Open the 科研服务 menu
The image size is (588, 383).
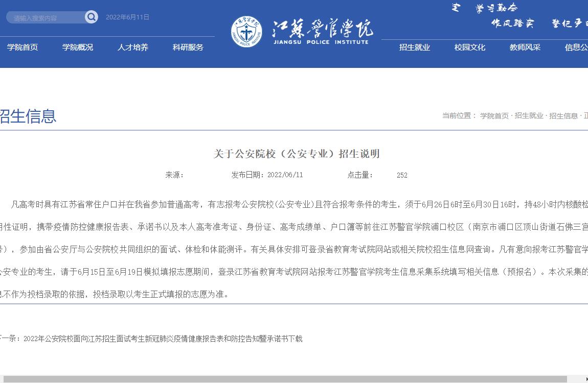coord(188,47)
